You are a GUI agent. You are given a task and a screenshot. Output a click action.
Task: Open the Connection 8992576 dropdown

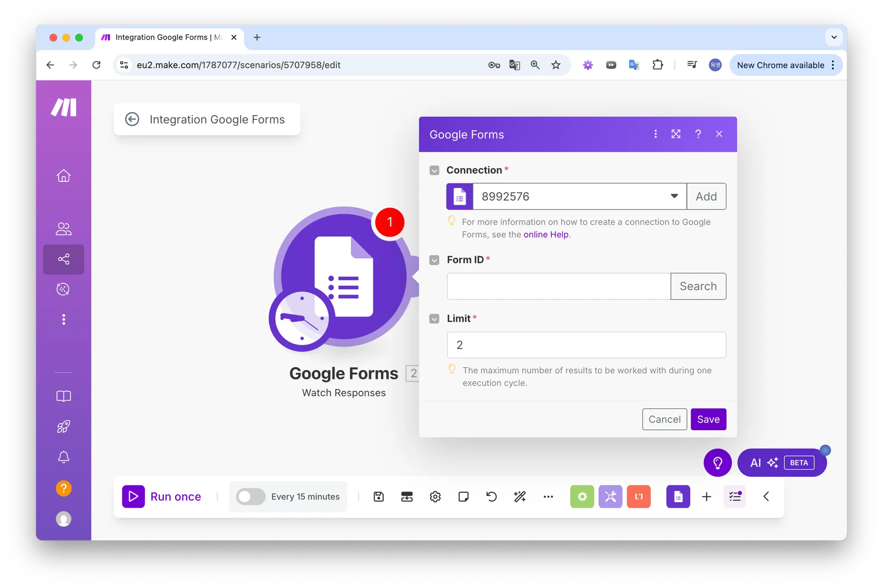(x=579, y=197)
